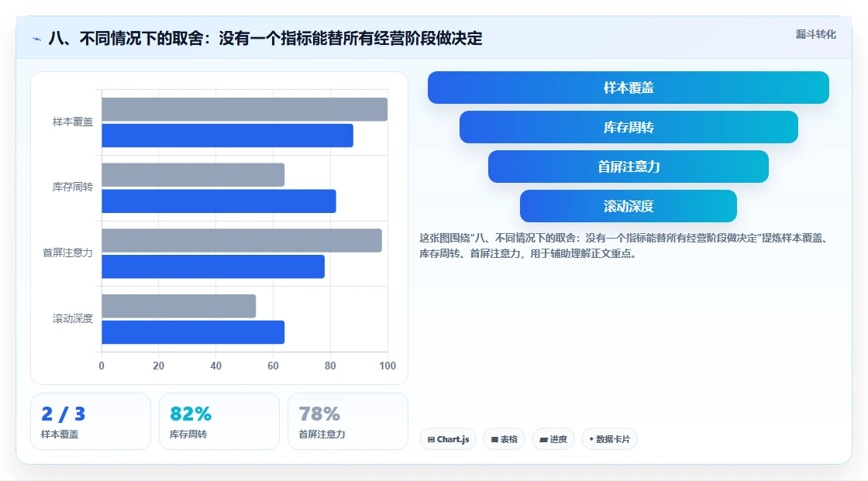Click the blue bar for 库存周转
Screen dimensions: 868x481
pyautogui.click(x=219, y=201)
